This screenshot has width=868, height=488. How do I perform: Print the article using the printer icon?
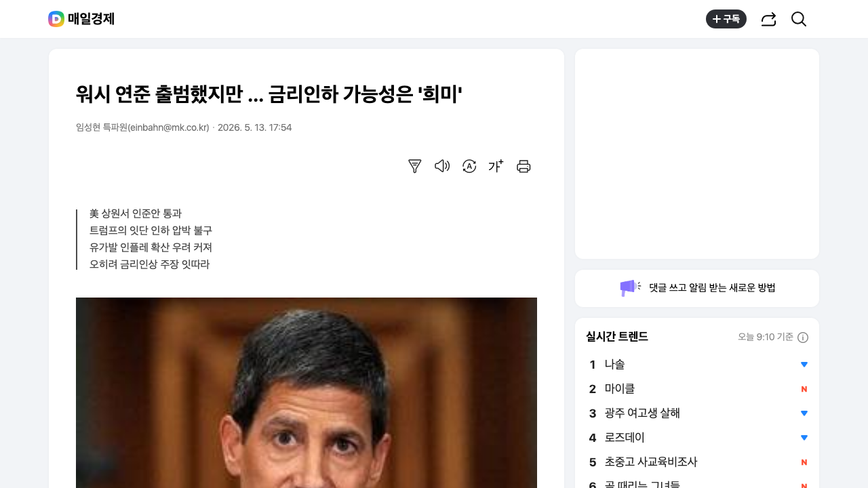524,166
